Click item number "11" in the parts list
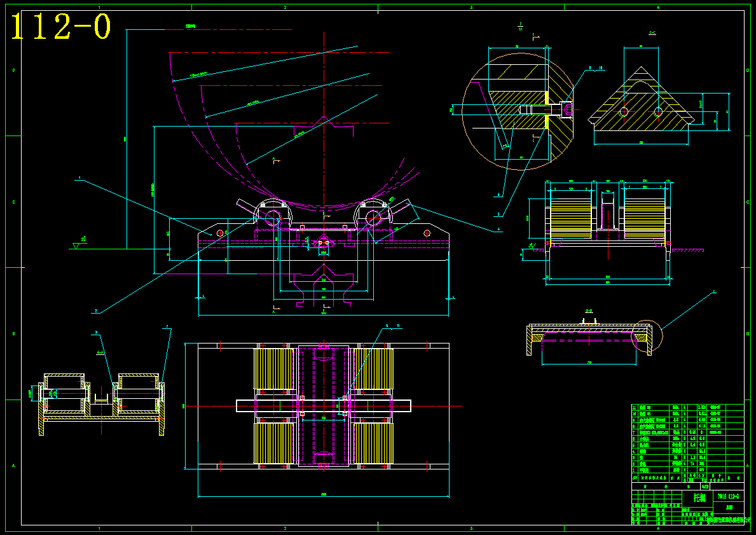 (x=635, y=408)
